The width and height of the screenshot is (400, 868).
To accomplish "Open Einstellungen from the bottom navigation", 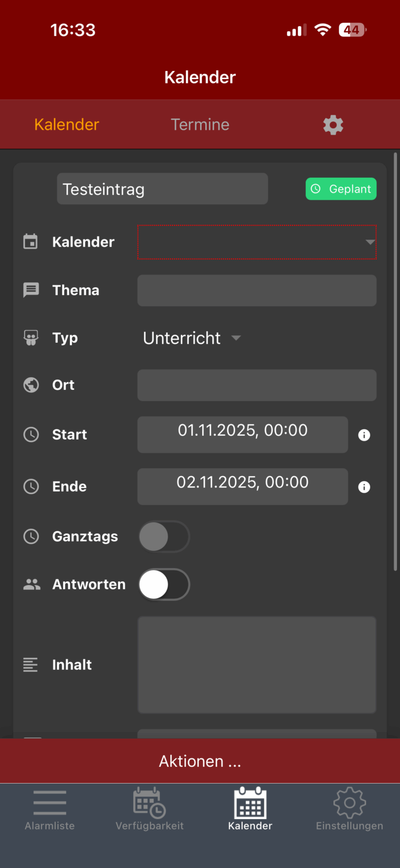I will (x=349, y=809).
